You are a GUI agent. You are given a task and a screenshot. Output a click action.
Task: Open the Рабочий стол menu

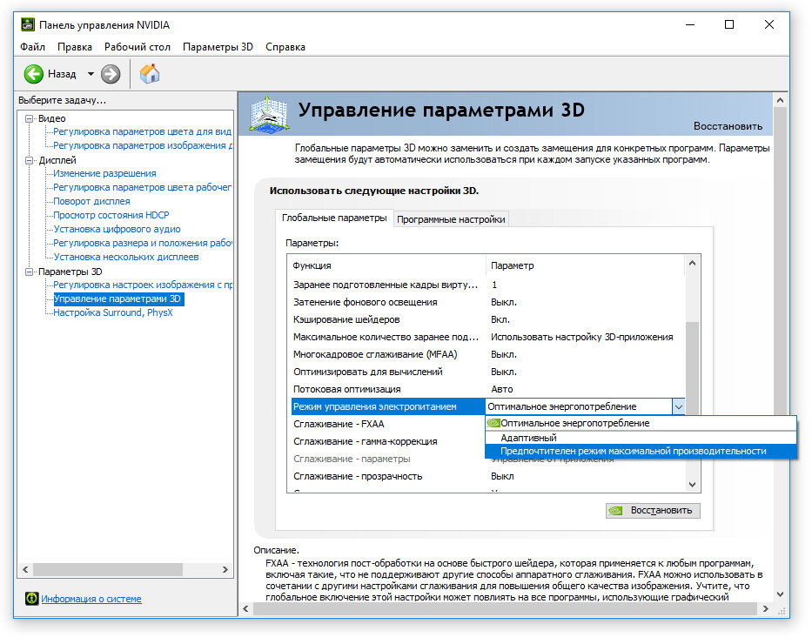(x=138, y=47)
